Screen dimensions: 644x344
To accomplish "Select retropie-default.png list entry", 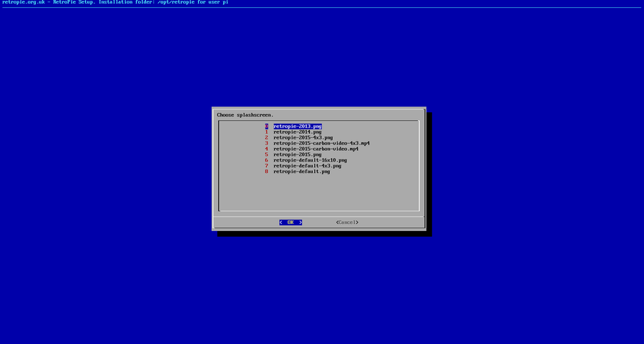I will 301,172.
